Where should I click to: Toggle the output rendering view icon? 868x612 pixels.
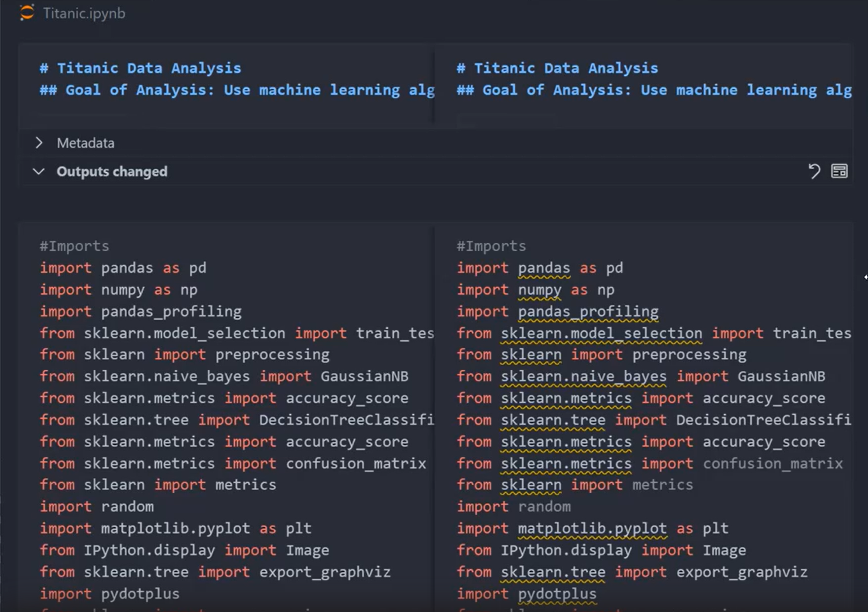(839, 171)
